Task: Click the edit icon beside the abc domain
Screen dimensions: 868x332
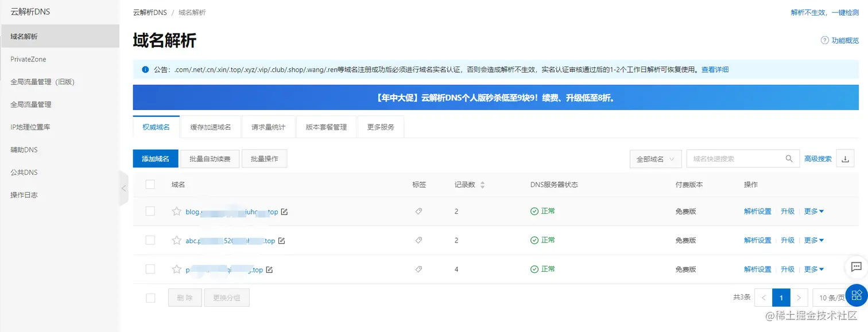Action: tap(281, 241)
